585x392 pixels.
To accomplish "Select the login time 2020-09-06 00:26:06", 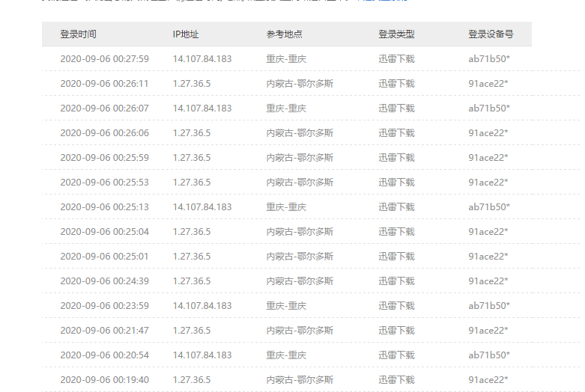I will [104, 133].
